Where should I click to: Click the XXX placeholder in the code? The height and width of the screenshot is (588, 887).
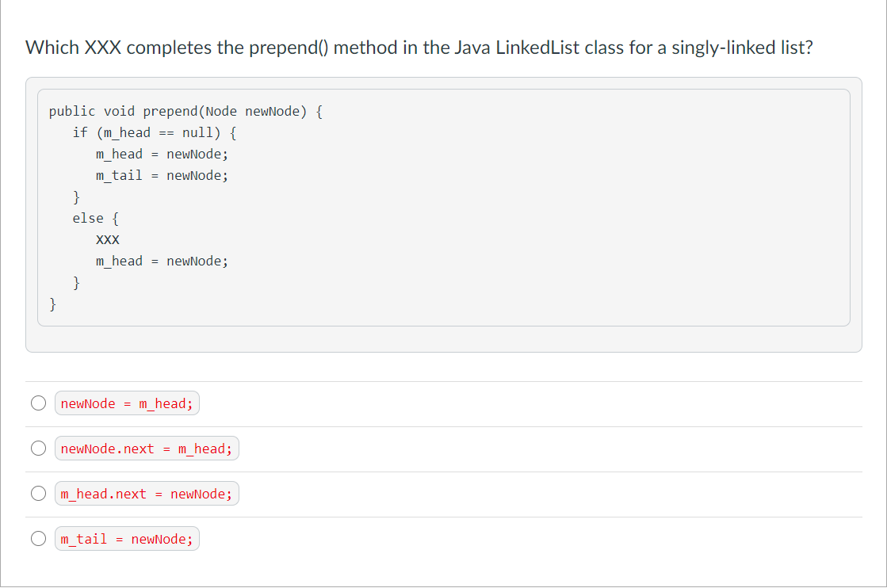click(107, 239)
